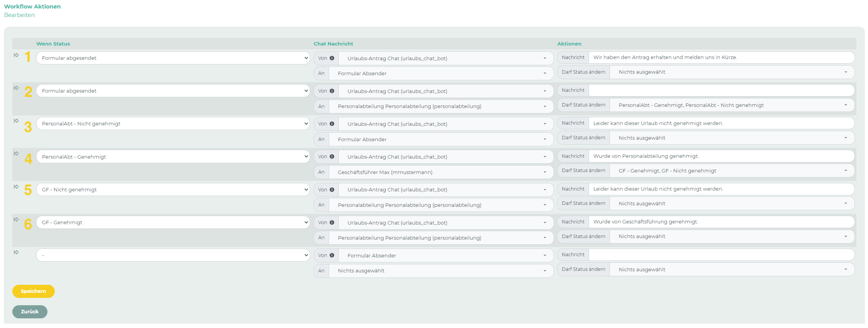The height and width of the screenshot is (328, 868).
Task: Open the Von dropdown in the 'GF - Genehmigt' row
Action: pyautogui.click(x=446, y=223)
